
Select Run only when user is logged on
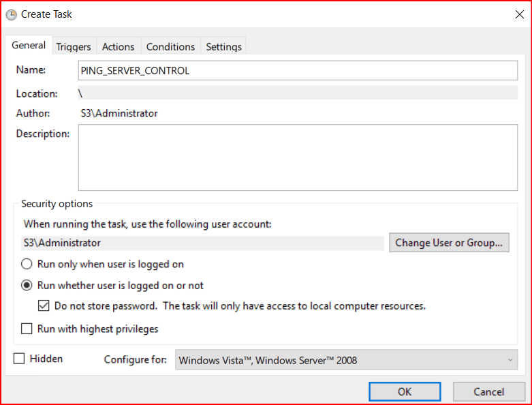27,264
